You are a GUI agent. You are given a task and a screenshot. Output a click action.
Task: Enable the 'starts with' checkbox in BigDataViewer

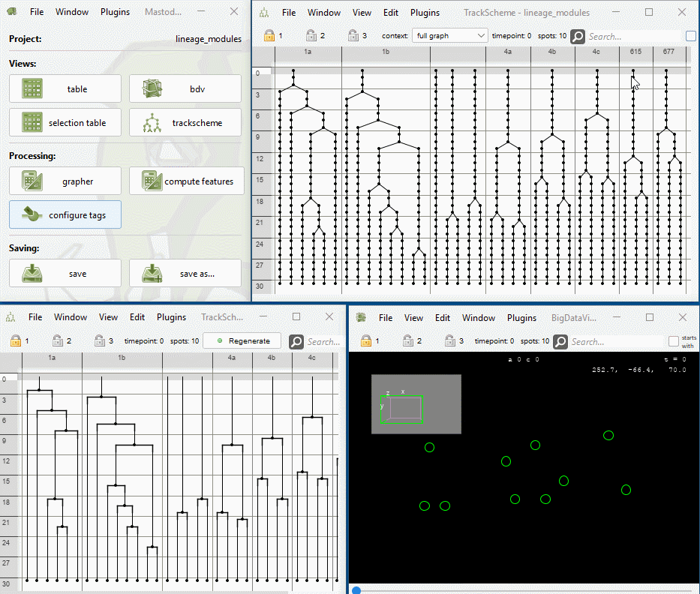[x=674, y=341]
